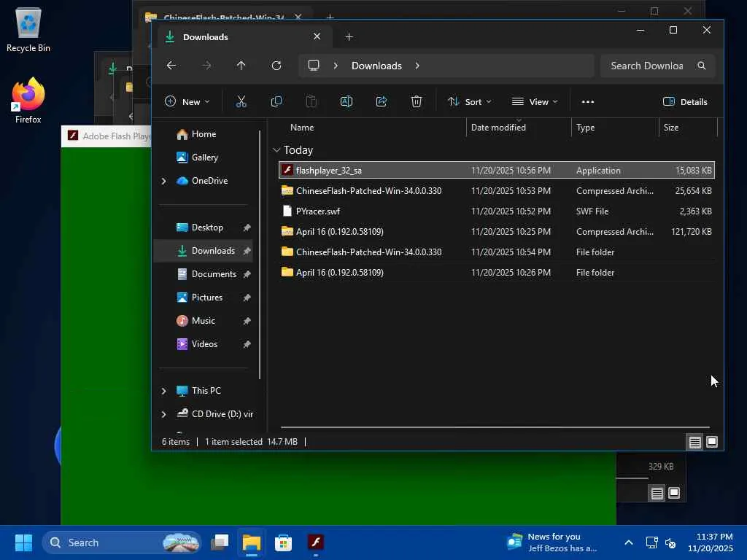Click the Share icon in toolbar
747x560 pixels.
382,102
